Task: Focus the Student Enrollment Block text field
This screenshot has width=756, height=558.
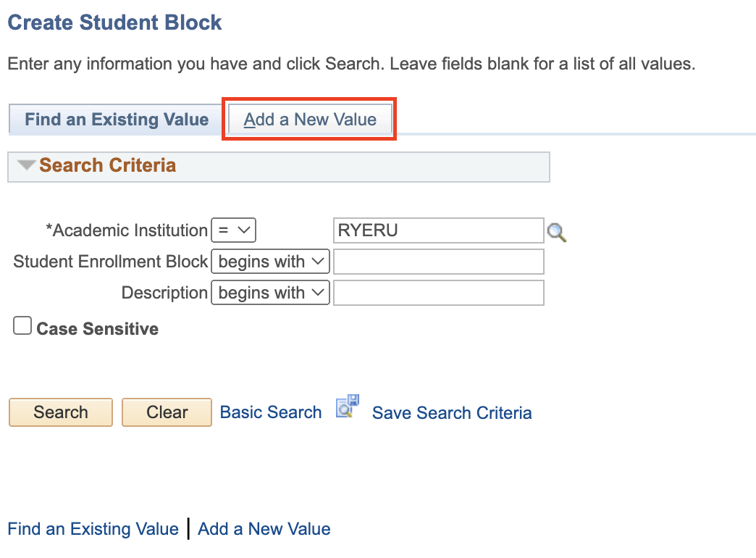Action: (438, 262)
